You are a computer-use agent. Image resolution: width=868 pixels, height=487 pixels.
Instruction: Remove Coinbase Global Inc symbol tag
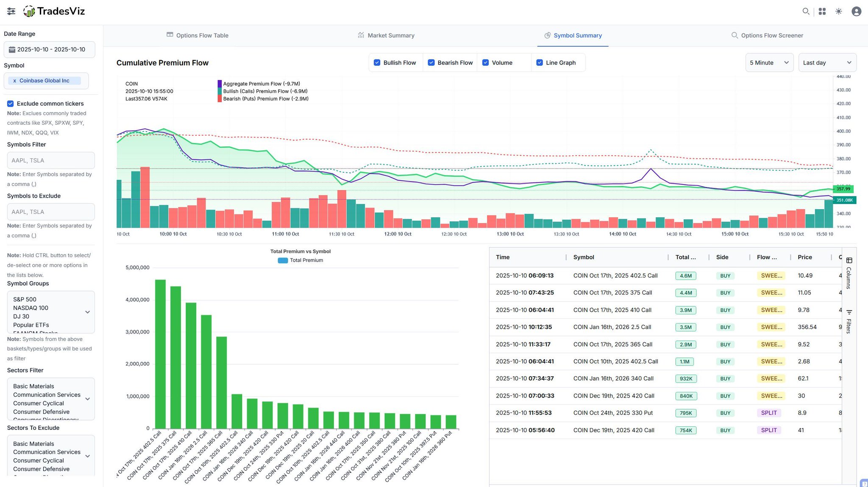click(15, 81)
